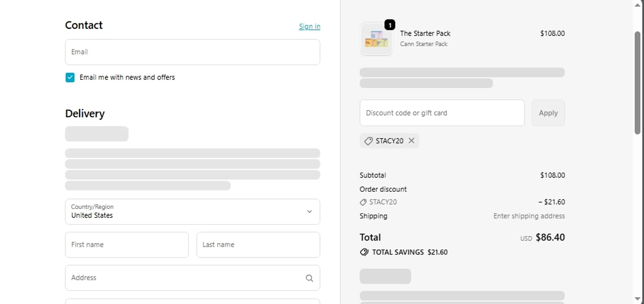The width and height of the screenshot is (644, 304).
Task: Click The Starter Pack product name
Action: [x=425, y=34]
